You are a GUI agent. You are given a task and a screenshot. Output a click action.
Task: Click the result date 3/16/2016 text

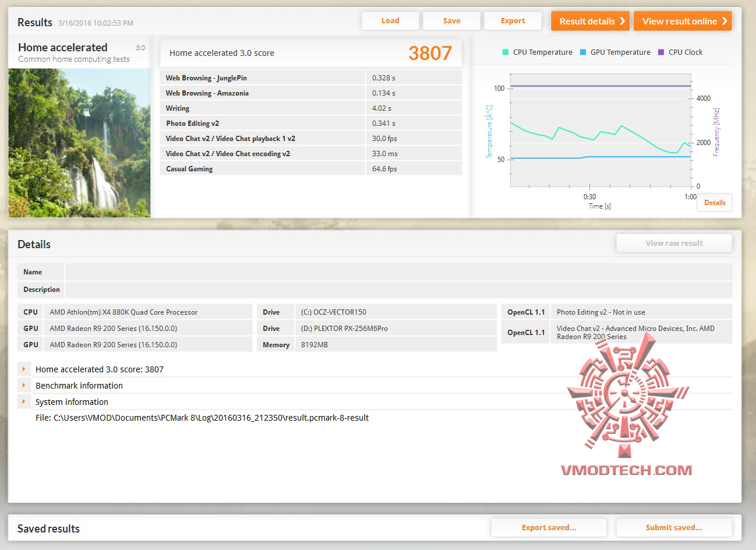tap(96, 23)
